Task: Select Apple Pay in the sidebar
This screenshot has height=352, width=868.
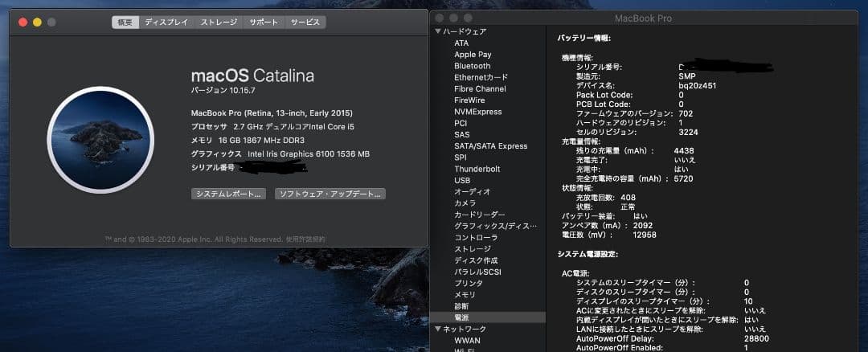Action: click(473, 54)
